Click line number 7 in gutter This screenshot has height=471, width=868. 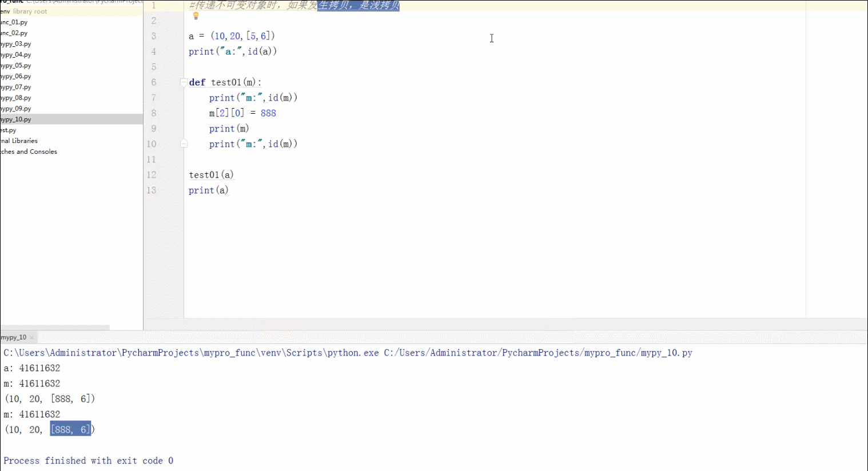pyautogui.click(x=153, y=98)
